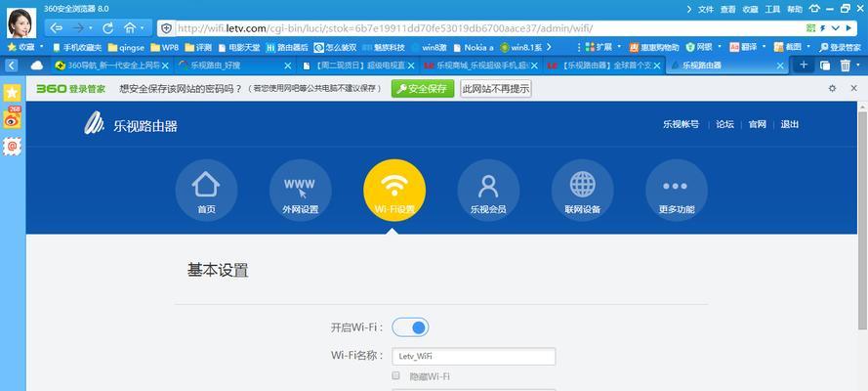Open the browser home page icon
This screenshot has height=391, width=868.
(x=130, y=27)
